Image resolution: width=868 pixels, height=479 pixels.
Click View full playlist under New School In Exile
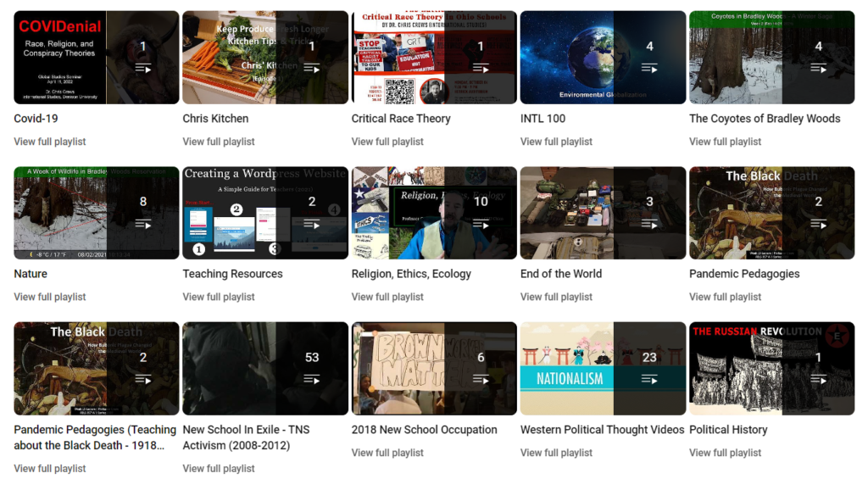219,469
